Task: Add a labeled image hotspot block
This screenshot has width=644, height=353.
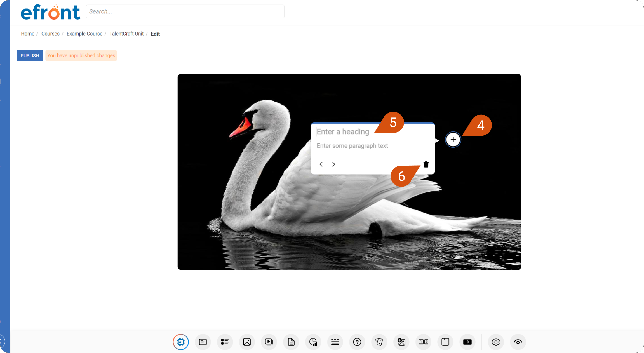Action: [401, 342]
